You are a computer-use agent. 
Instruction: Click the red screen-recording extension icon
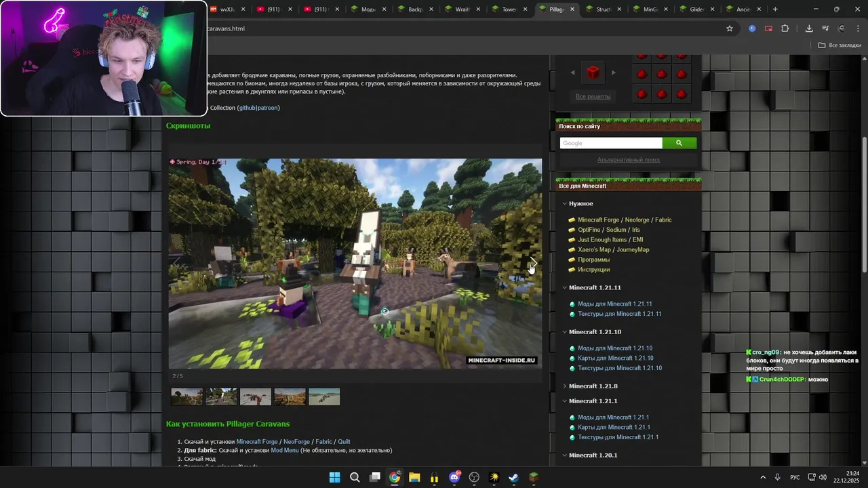click(x=768, y=28)
